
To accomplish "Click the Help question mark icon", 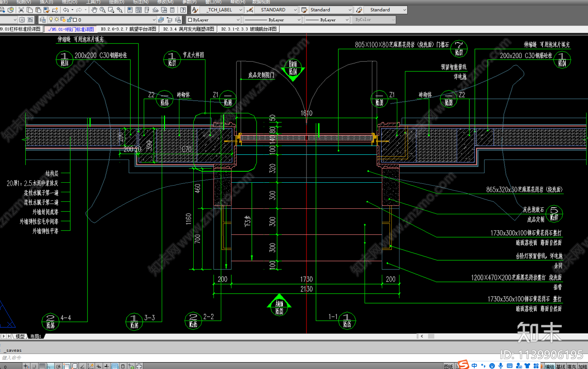I will pyautogui.click(x=183, y=10).
